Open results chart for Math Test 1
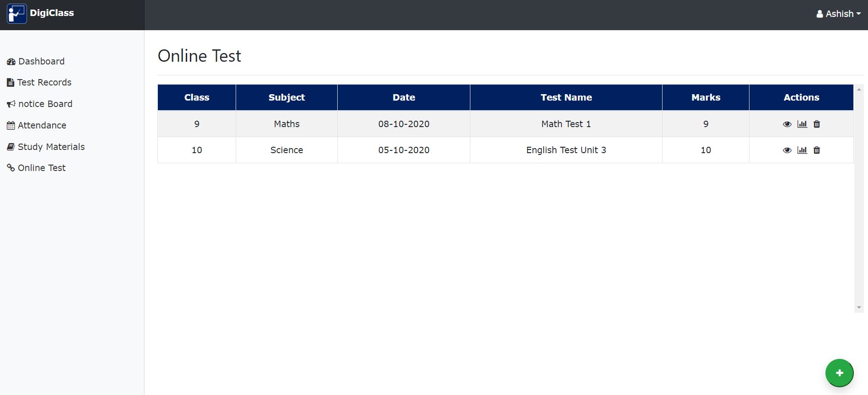Screen dimensions: 868x395 tap(802, 124)
